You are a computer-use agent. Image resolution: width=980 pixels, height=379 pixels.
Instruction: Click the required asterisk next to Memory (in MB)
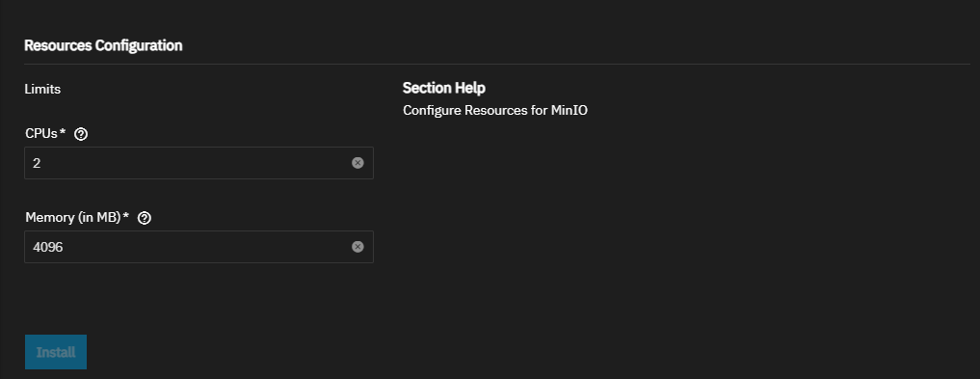[125, 216]
